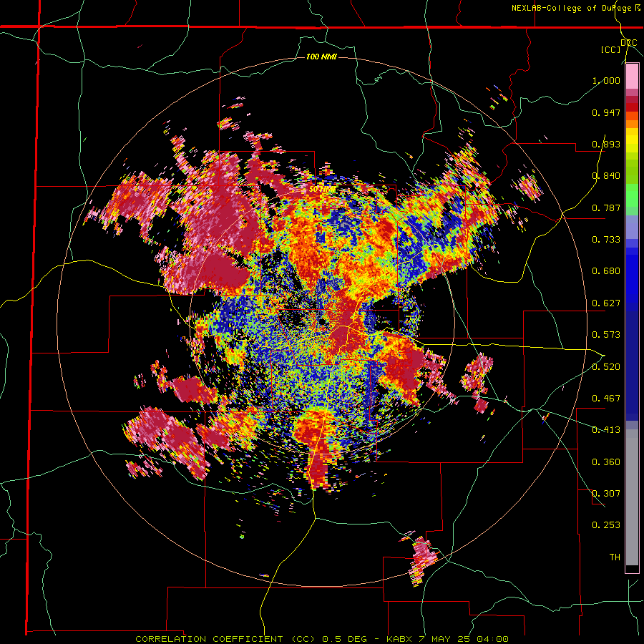Select the 0.467 legend value

pyautogui.click(x=606, y=399)
